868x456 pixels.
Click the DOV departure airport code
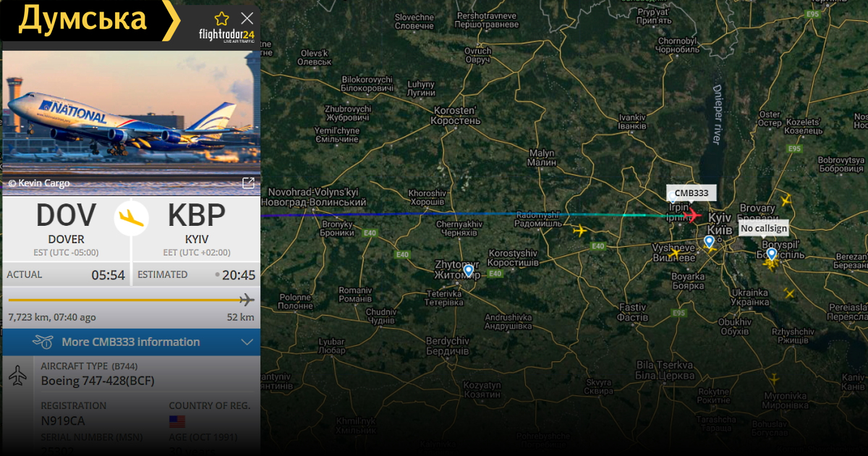point(66,216)
